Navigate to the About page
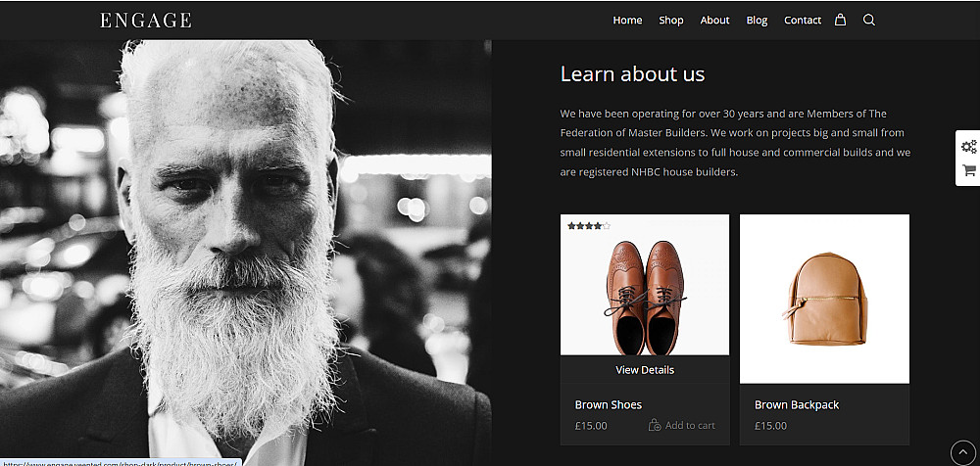Image resolution: width=980 pixels, height=466 pixels. tap(714, 20)
